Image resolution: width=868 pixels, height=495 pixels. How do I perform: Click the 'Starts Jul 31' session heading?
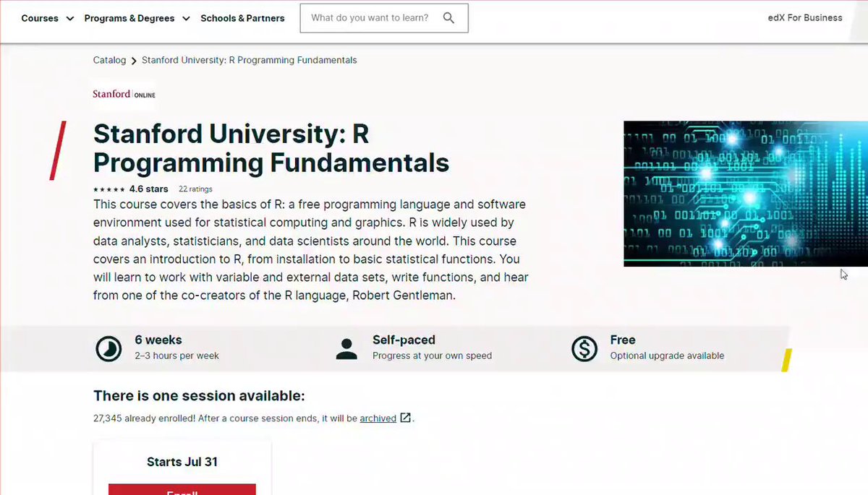182,462
